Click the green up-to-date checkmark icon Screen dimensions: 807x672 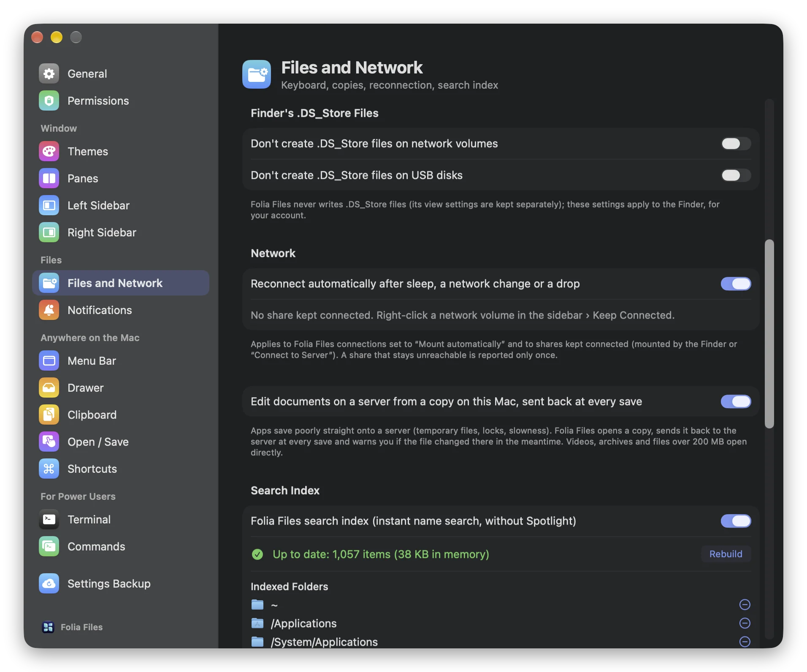point(257,554)
